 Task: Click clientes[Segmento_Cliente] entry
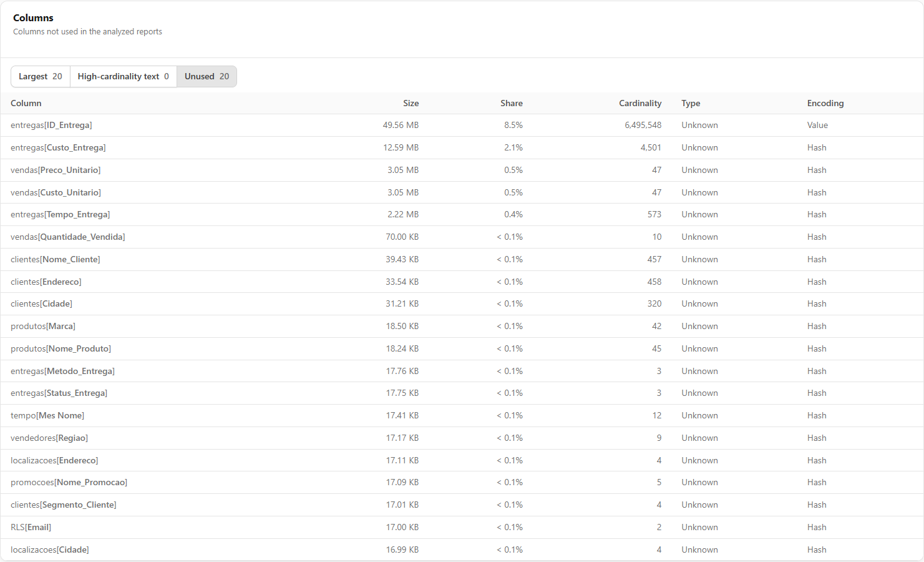pyautogui.click(x=64, y=505)
